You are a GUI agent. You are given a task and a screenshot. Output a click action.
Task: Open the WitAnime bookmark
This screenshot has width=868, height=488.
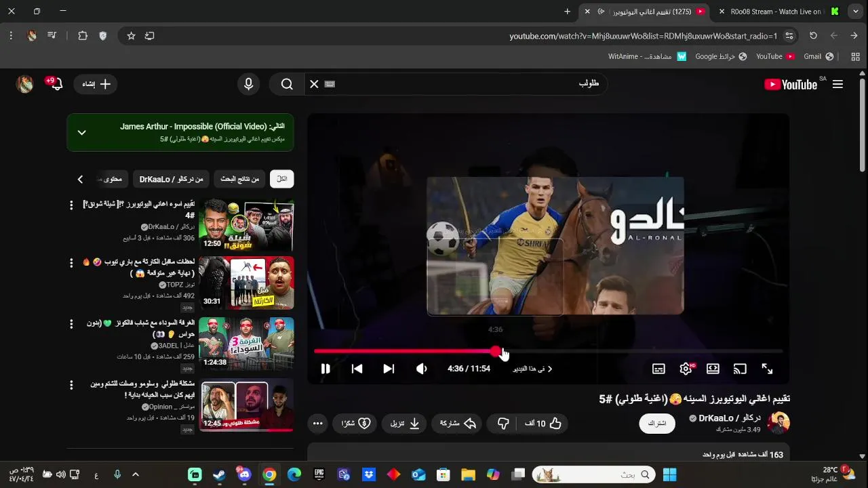(648, 56)
